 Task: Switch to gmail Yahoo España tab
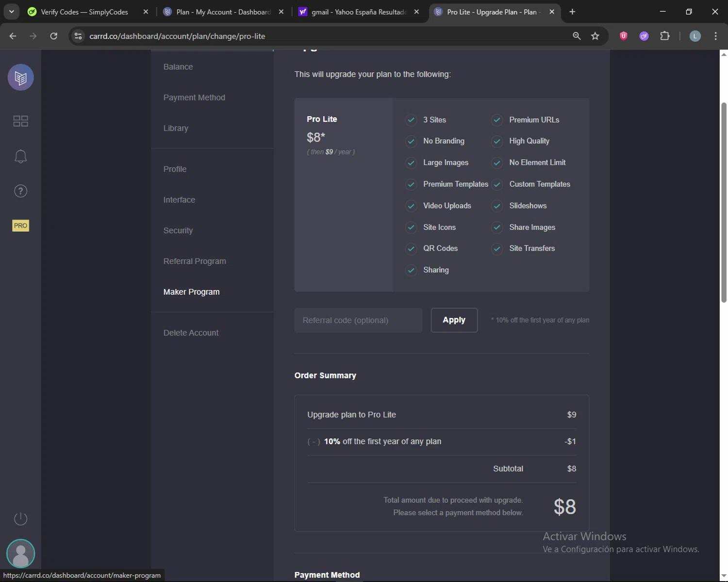359,12
